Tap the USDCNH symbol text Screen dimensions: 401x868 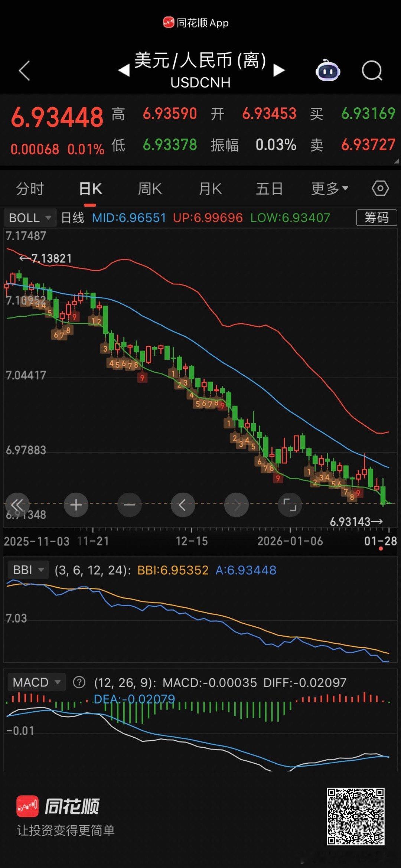click(200, 82)
